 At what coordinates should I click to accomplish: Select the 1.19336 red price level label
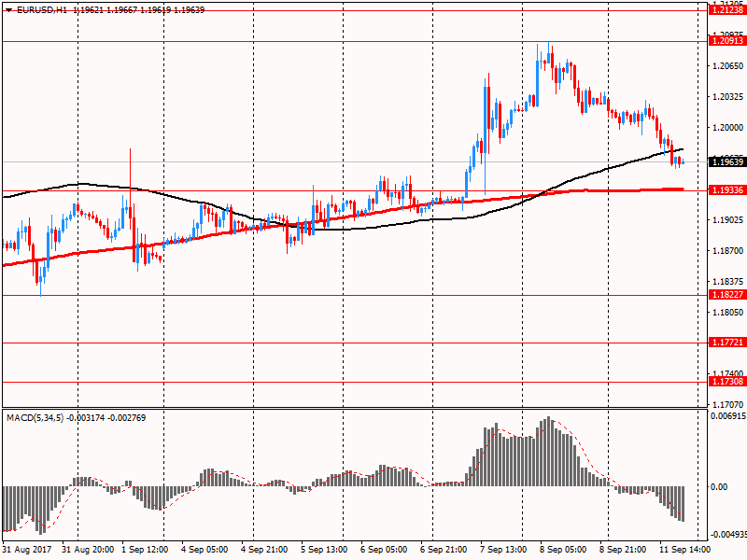pos(727,190)
